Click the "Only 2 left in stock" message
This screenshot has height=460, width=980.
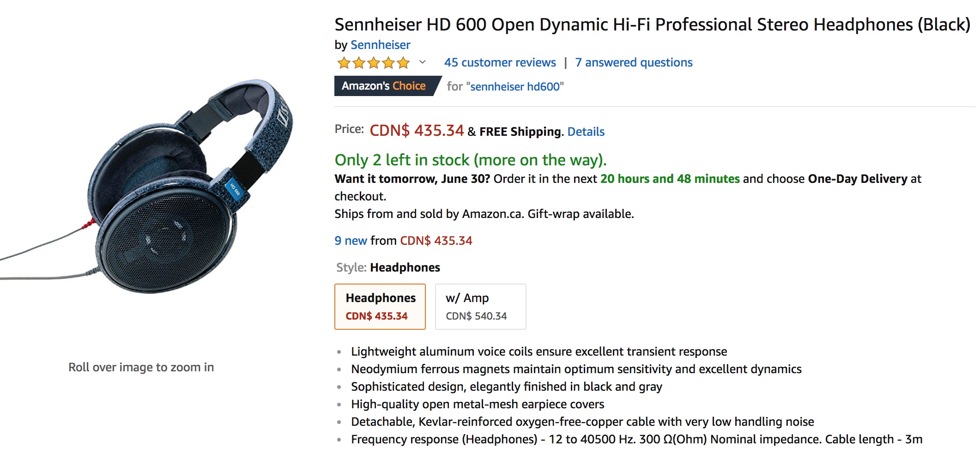pos(470,160)
